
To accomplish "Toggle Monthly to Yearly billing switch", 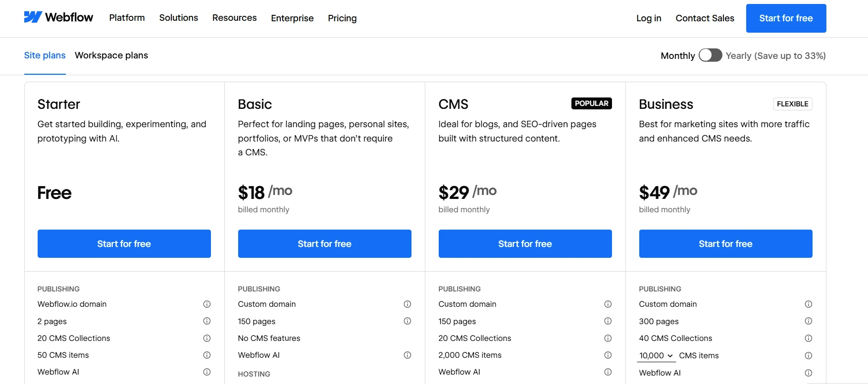I will click(x=710, y=55).
